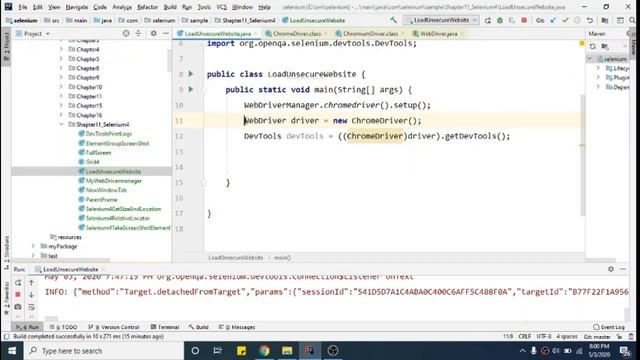Collapse all in Project panel
This screenshot has width=640, height=360.
tap(138, 33)
